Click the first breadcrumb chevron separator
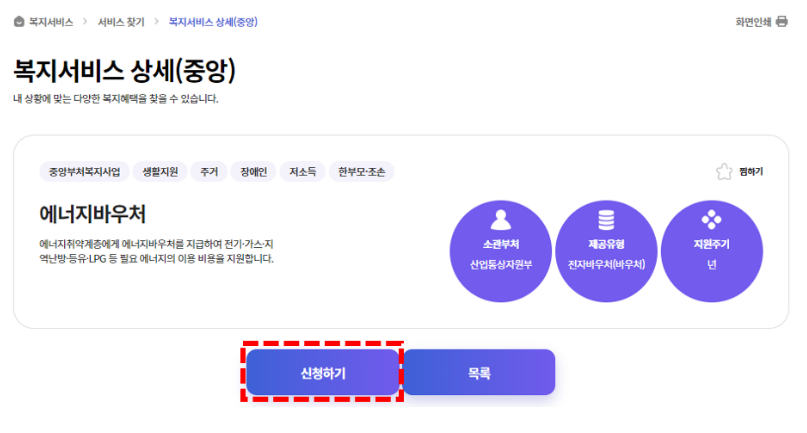The image size is (807, 433). (x=85, y=22)
